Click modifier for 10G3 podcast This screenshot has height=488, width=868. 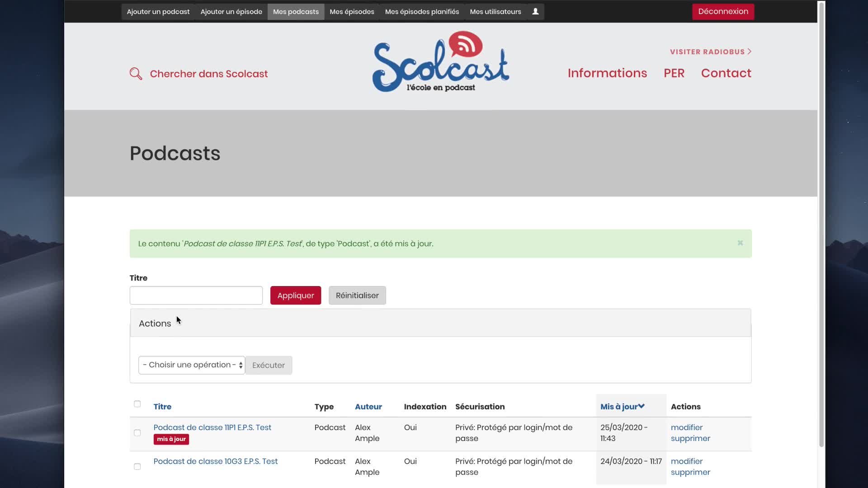point(686,461)
